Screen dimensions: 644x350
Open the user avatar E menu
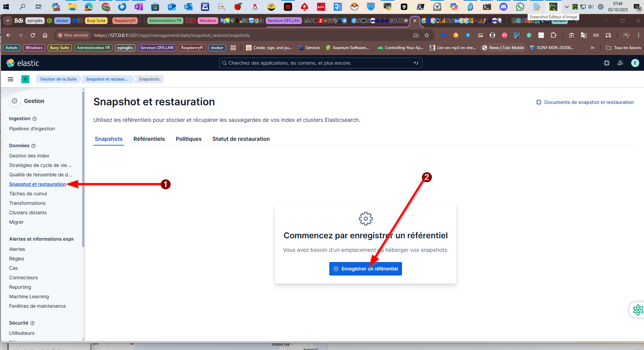[635, 63]
